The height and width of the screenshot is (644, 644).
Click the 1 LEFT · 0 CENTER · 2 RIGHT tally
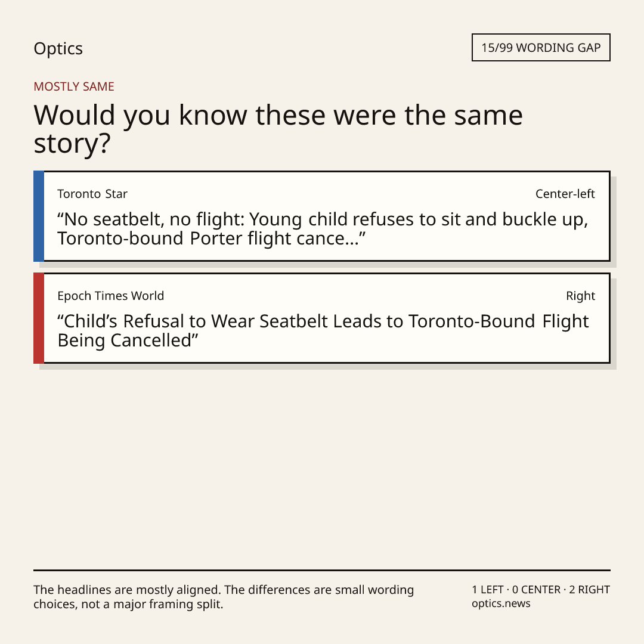pos(541,589)
